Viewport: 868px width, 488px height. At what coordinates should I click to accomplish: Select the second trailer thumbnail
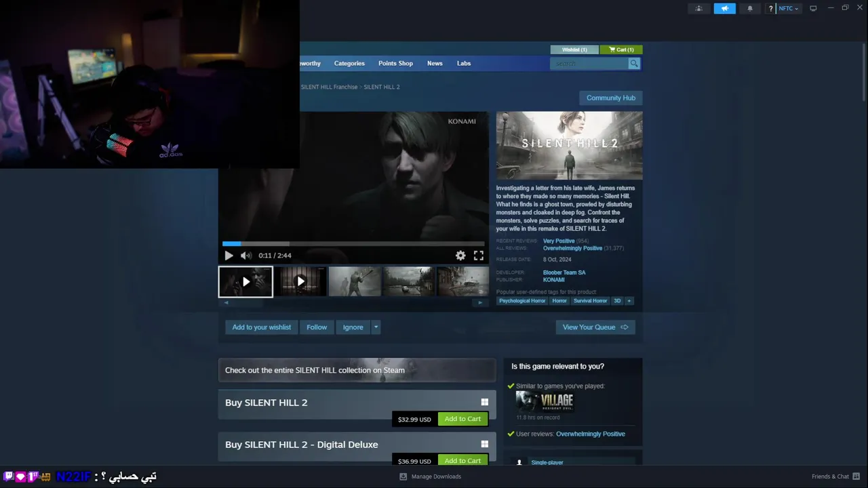300,281
